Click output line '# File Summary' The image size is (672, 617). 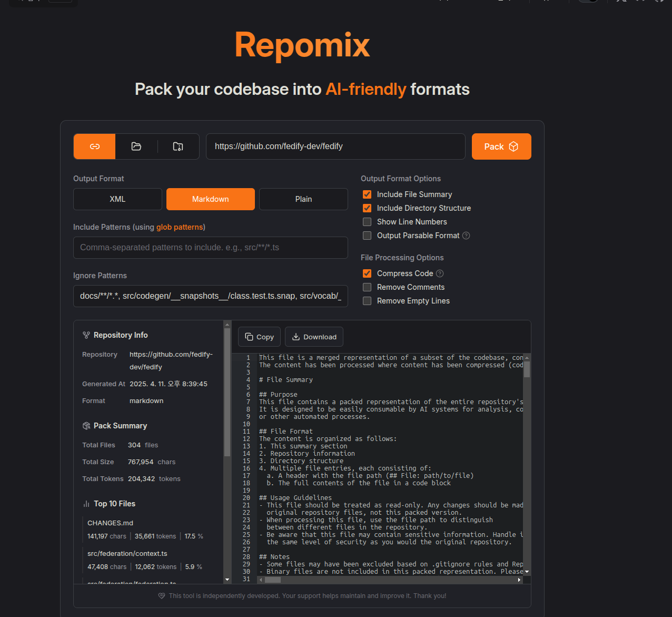click(x=286, y=380)
